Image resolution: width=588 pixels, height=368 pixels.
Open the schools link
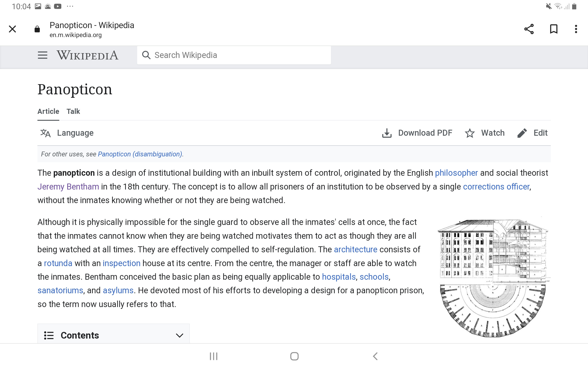[374, 277]
